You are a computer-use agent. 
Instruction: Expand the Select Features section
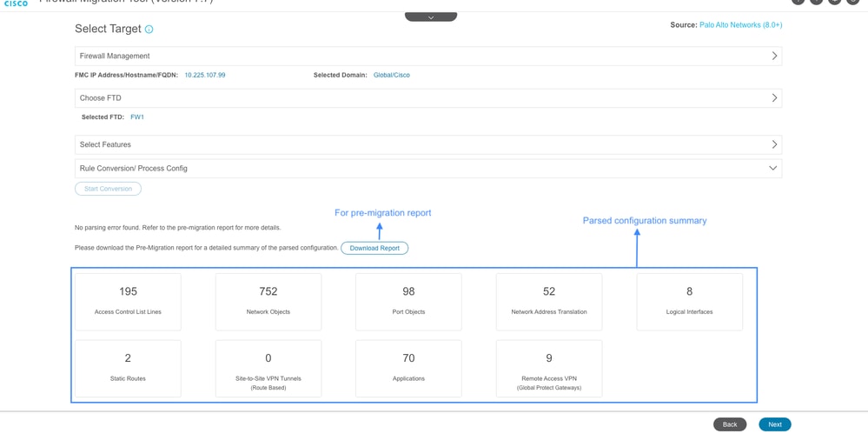tap(427, 144)
